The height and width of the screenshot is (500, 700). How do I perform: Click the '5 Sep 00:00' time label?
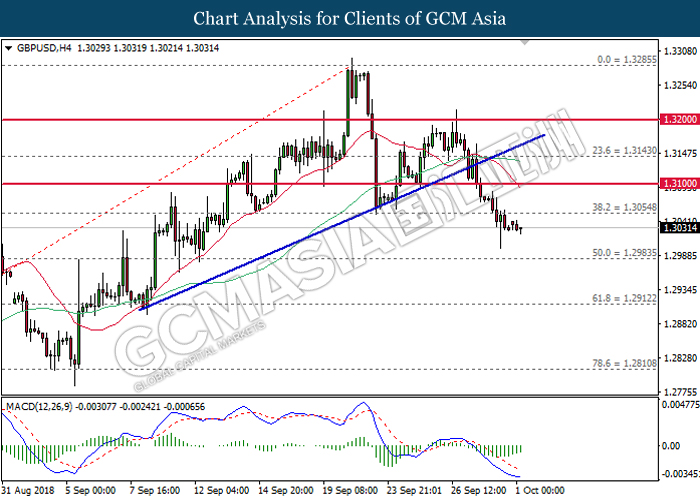click(91, 490)
